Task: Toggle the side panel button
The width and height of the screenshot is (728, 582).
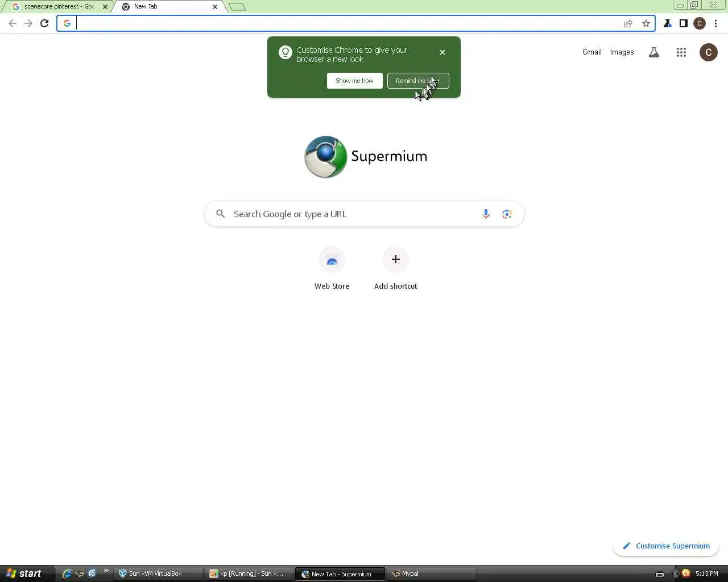Action: coord(684,23)
